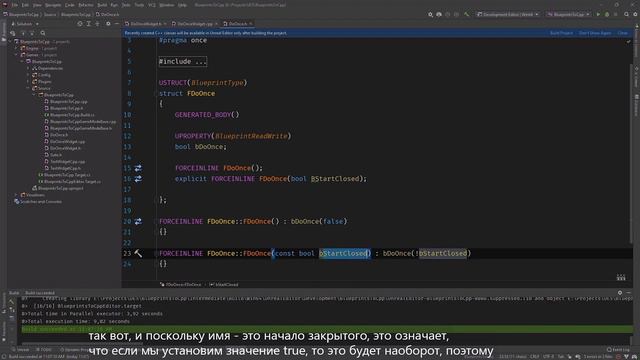Click Don't Show Again in the notification bar
Screen dimensions: 640x360
click(x=595, y=33)
